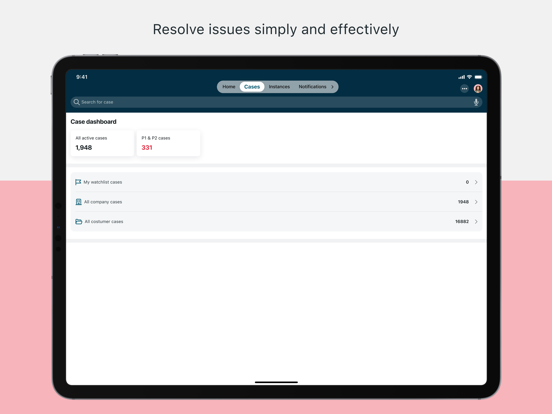Expand My watchlist cases chevron
This screenshot has height=414, width=552.
(x=476, y=182)
